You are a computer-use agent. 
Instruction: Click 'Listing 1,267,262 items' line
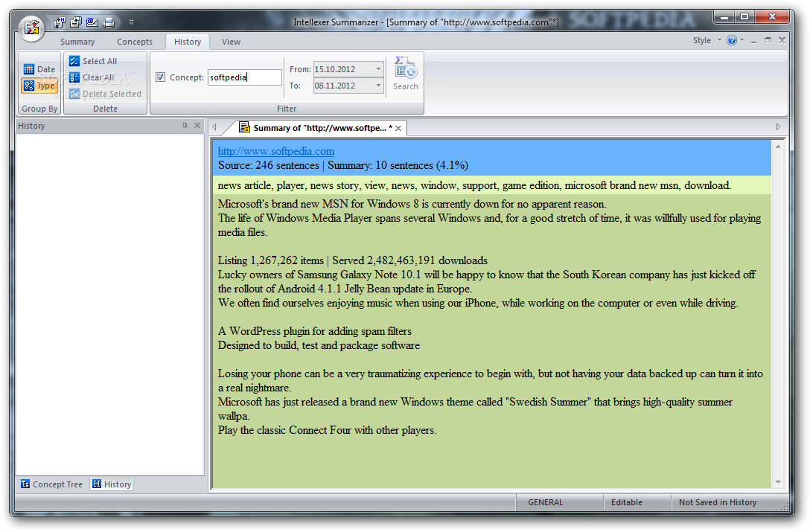(352, 260)
